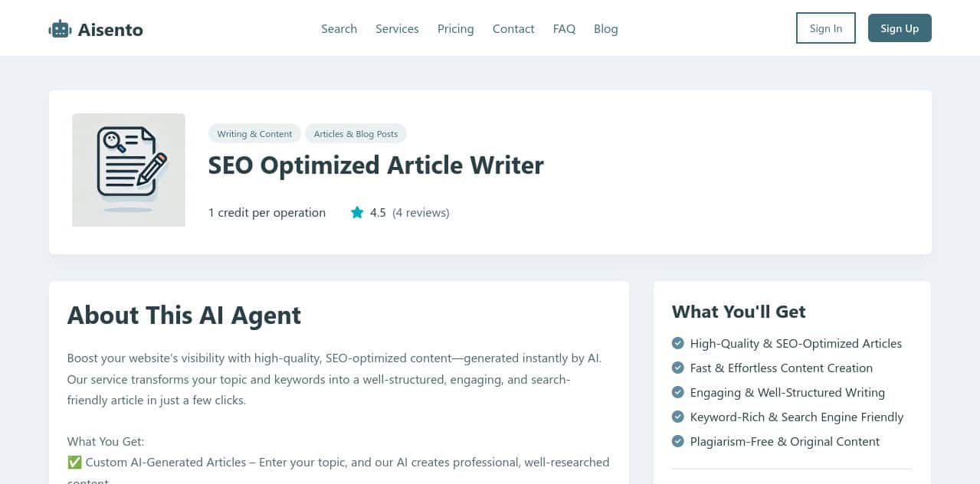Click the blue star rating icon
980x484 pixels.
tap(357, 212)
